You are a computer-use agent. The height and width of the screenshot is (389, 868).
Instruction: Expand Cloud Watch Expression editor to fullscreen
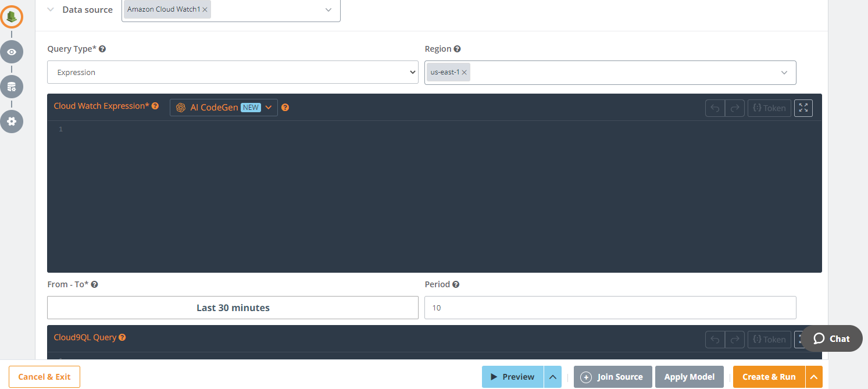point(803,108)
